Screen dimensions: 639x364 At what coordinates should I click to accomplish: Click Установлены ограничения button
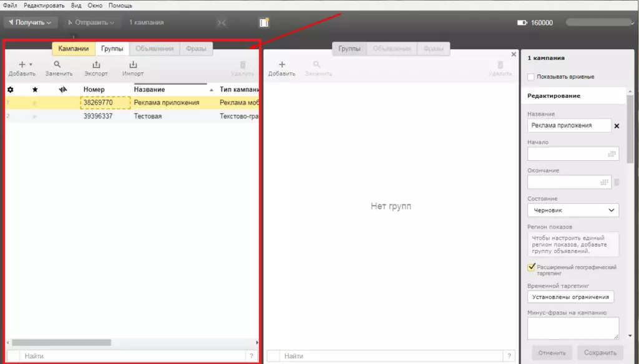pyautogui.click(x=570, y=297)
